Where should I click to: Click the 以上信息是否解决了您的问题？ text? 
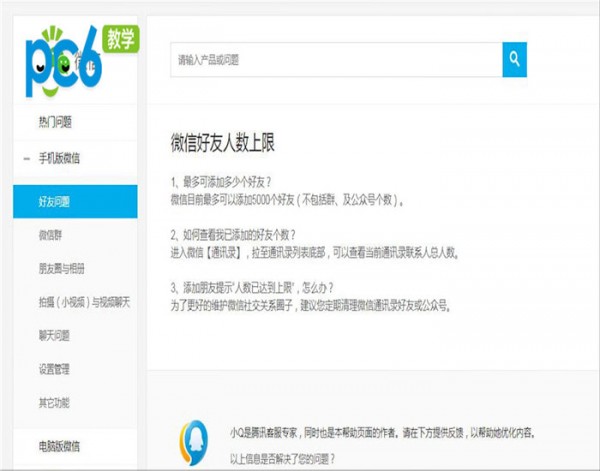(282, 458)
